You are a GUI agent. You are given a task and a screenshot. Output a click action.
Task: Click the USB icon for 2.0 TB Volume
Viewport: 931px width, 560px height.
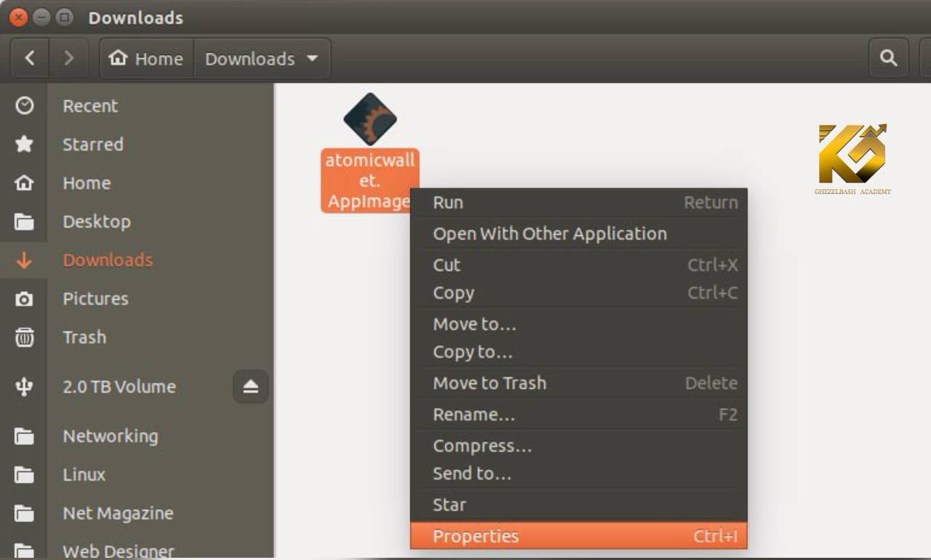24,387
